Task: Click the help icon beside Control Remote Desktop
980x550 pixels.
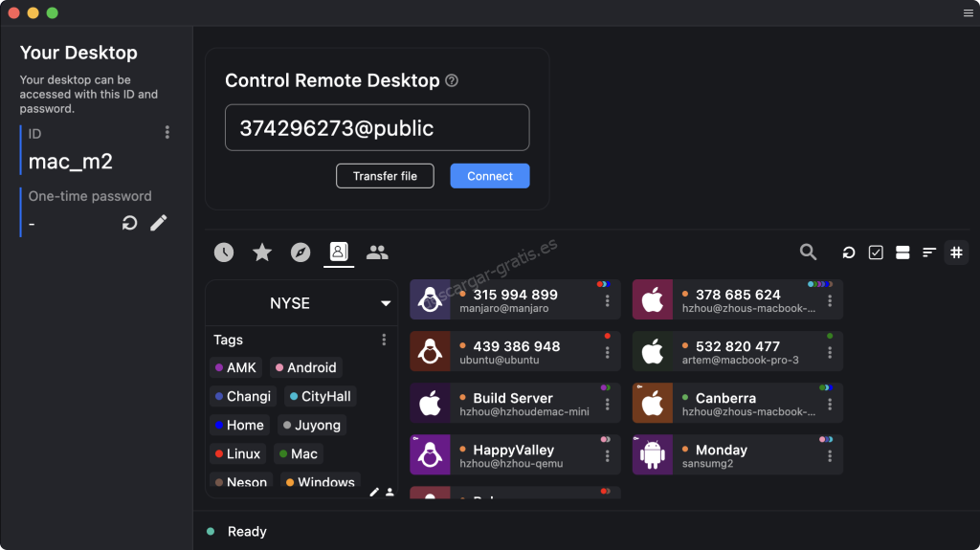Action: pos(452,80)
